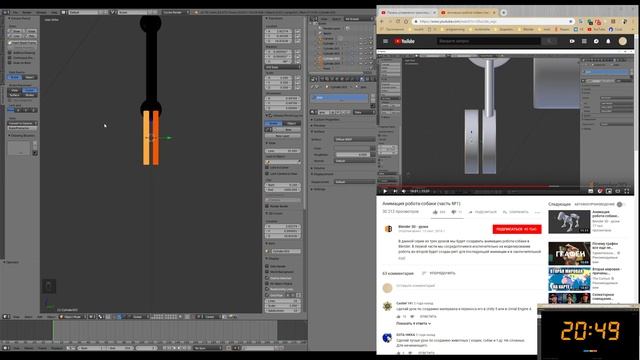Like the video with thumbs-up icon

pyautogui.click(x=435, y=212)
